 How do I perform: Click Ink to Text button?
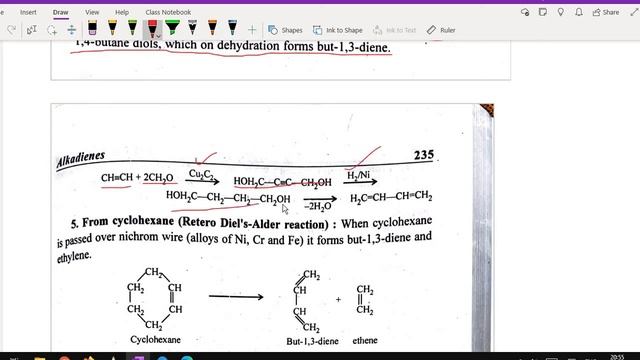(x=394, y=30)
